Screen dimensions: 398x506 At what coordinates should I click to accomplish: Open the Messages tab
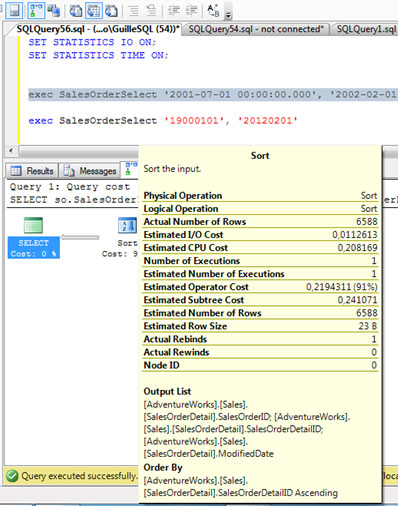tap(90, 171)
